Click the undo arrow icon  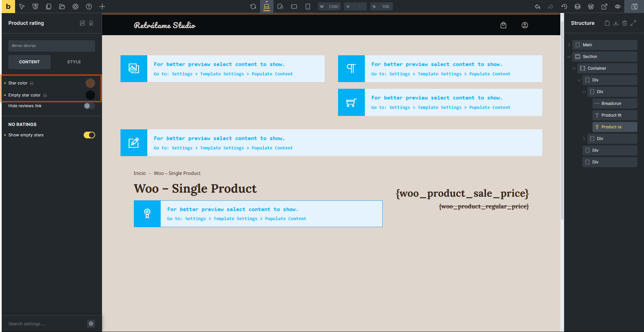point(538,6)
